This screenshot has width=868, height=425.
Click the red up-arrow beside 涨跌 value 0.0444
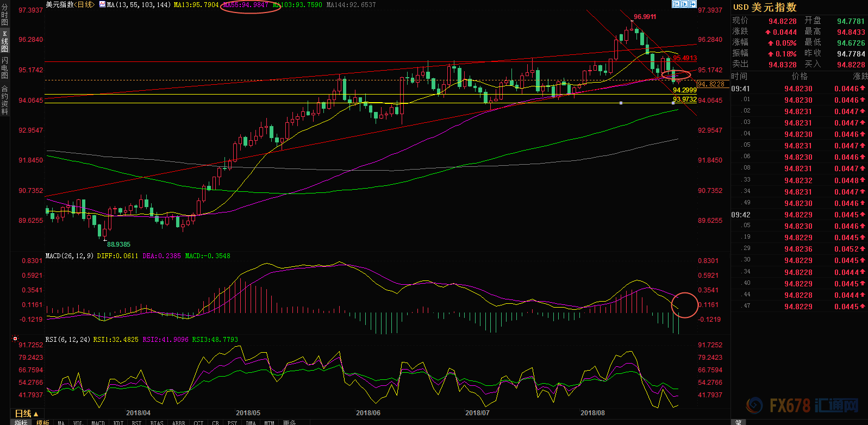click(768, 32)
